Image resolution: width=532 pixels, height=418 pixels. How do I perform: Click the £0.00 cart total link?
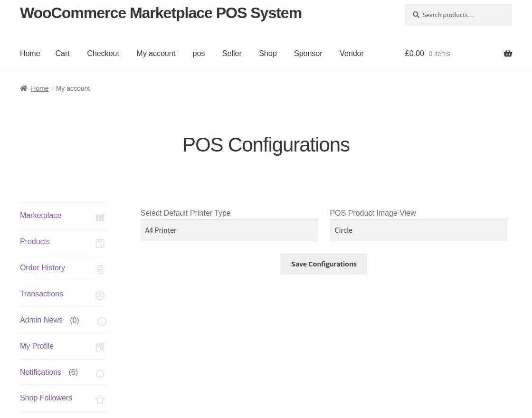tap(414, 53)
